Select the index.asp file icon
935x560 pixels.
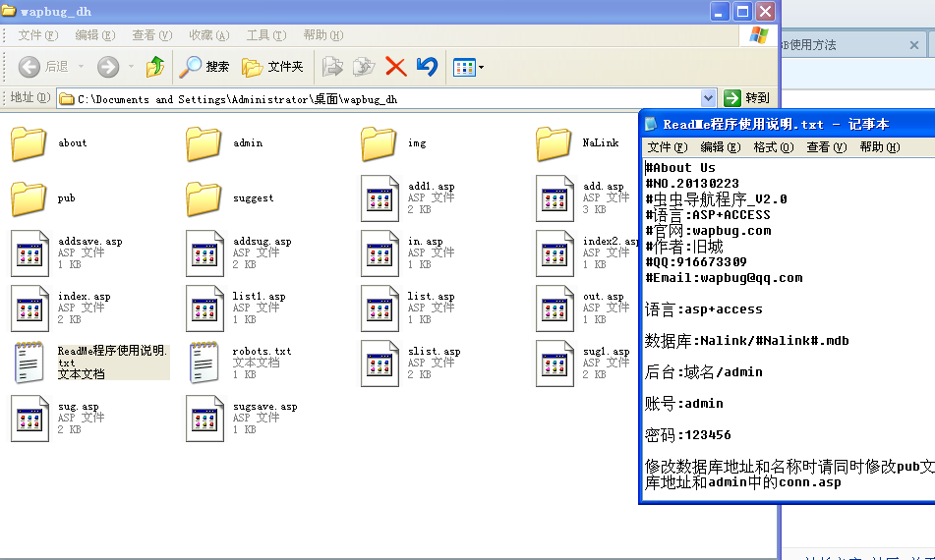click(29, 308)
